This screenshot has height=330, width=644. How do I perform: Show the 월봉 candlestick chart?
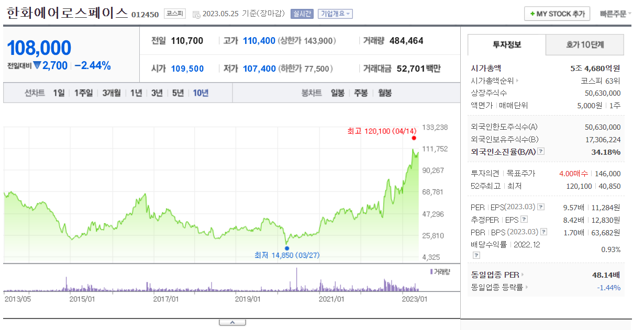tap(385, 93)
